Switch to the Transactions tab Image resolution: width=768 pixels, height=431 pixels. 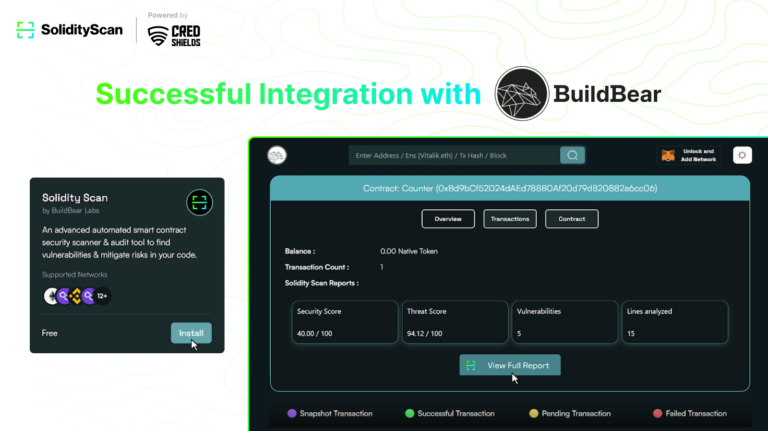(510, 219)
